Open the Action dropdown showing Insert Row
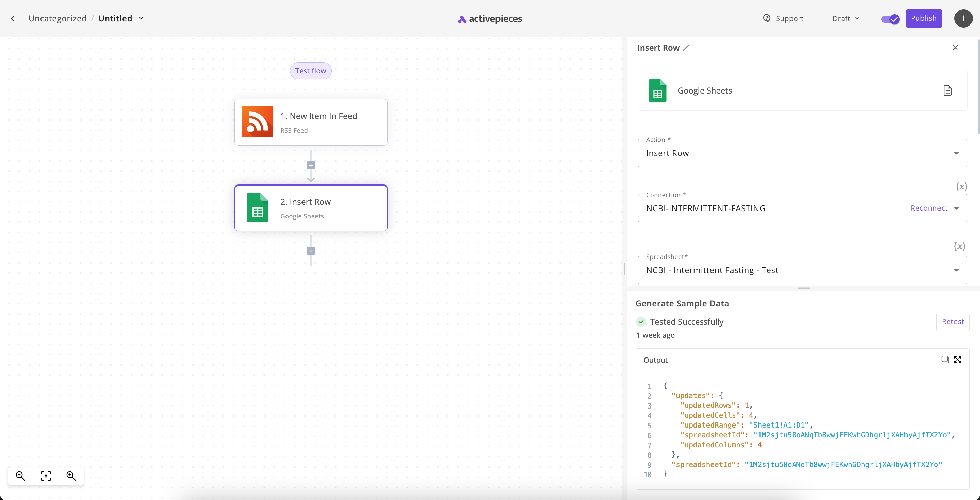 802,153
